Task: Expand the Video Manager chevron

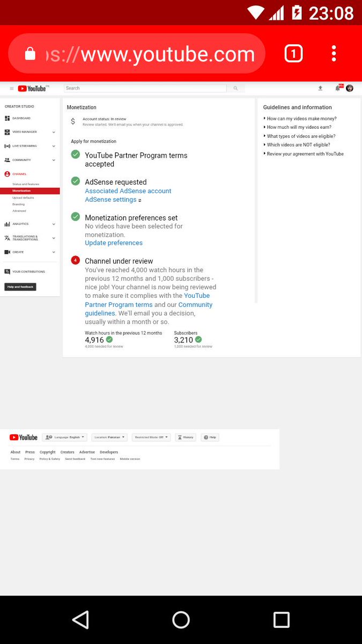Action: (54, 132)
